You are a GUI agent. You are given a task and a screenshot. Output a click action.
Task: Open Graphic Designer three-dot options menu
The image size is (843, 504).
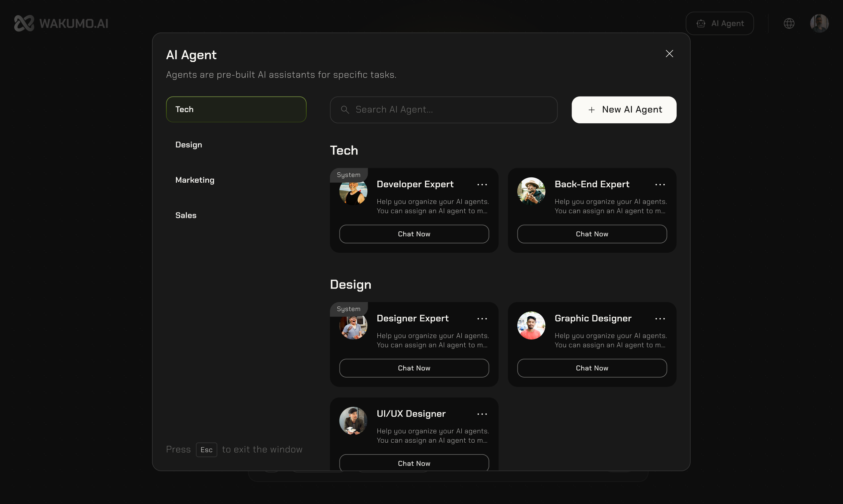(660, 319)
